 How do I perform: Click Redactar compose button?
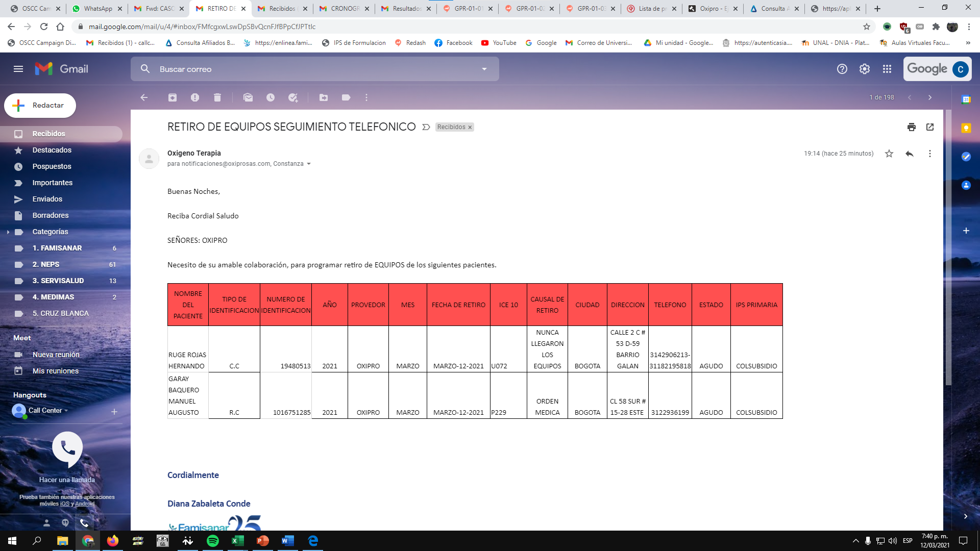40,106
